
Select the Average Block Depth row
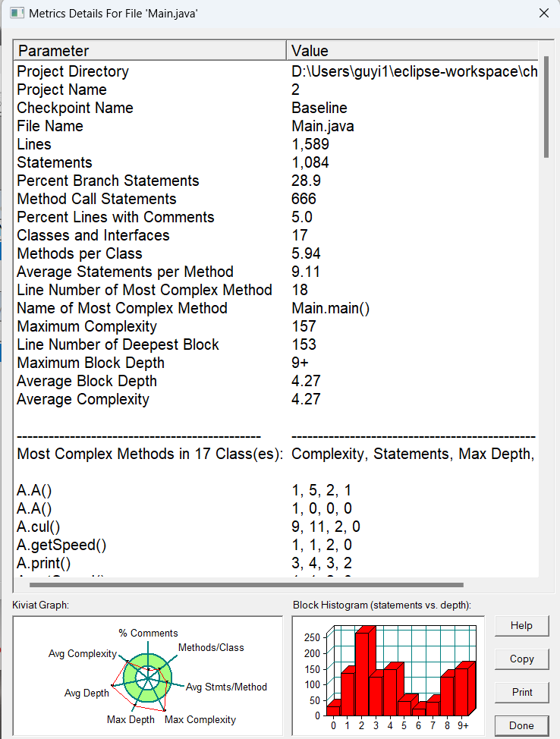(275, 382)
